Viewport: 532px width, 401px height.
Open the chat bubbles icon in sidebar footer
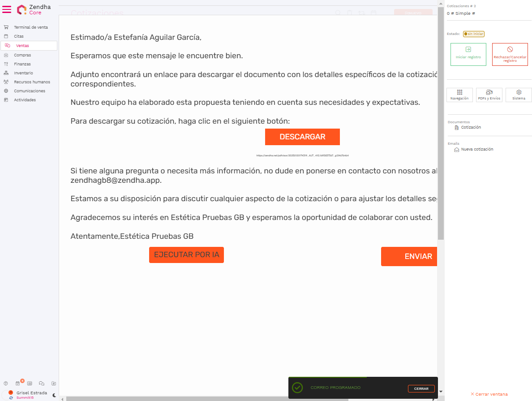tap(42, 384)
